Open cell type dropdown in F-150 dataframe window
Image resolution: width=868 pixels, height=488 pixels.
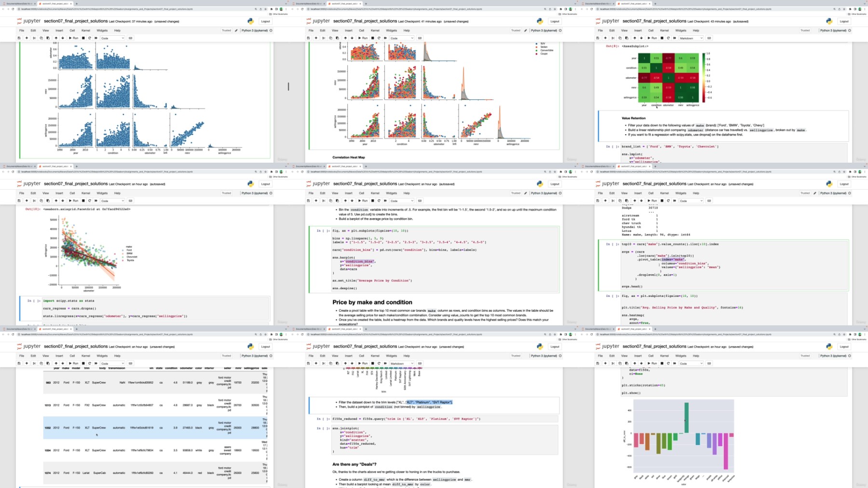pos(112,363)
